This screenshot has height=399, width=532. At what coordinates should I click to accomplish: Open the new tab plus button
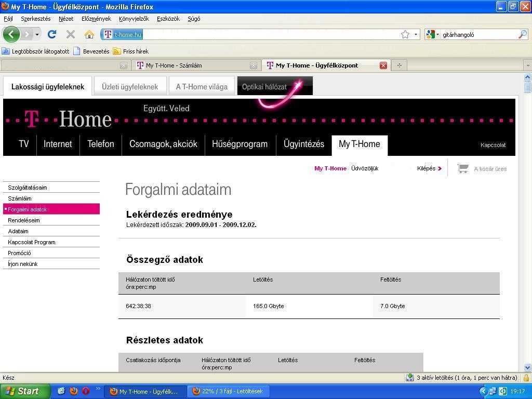(x=399, y=65)
